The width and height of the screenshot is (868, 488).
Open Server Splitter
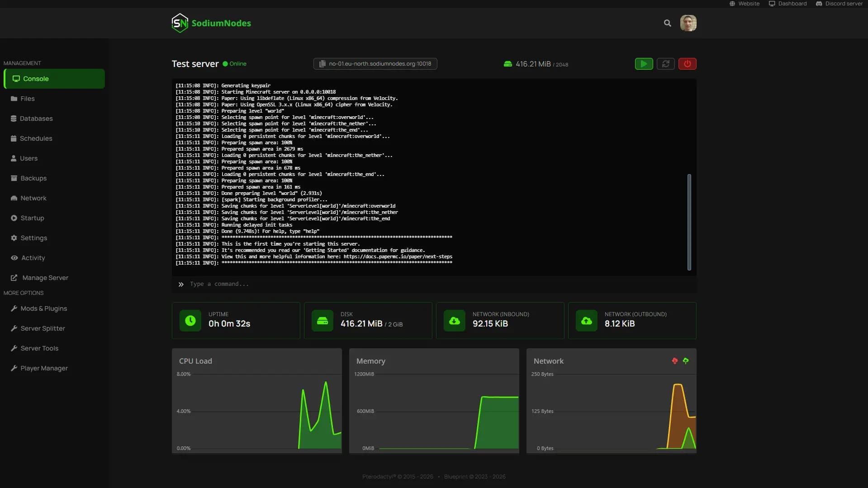click(x=54, y=328)
